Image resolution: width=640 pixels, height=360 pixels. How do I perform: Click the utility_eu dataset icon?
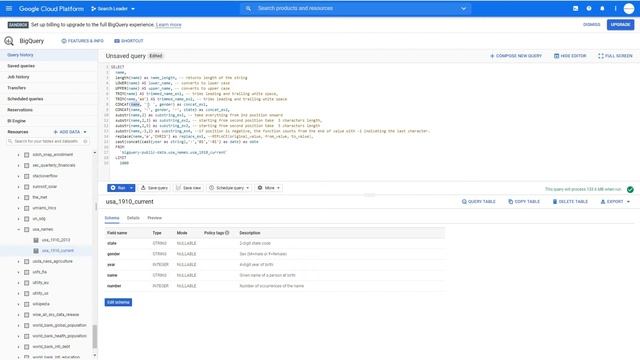[27, 283]
